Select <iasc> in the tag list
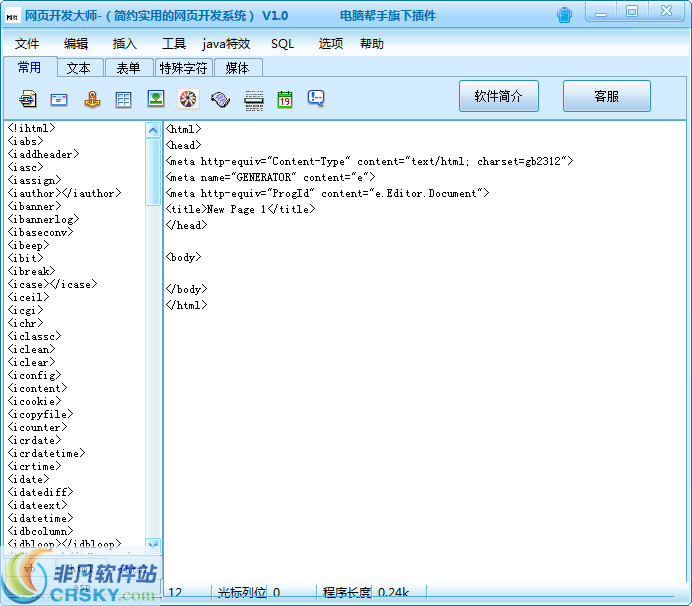Viewport: 692px width, 606px height. click(x=26, y=167)
